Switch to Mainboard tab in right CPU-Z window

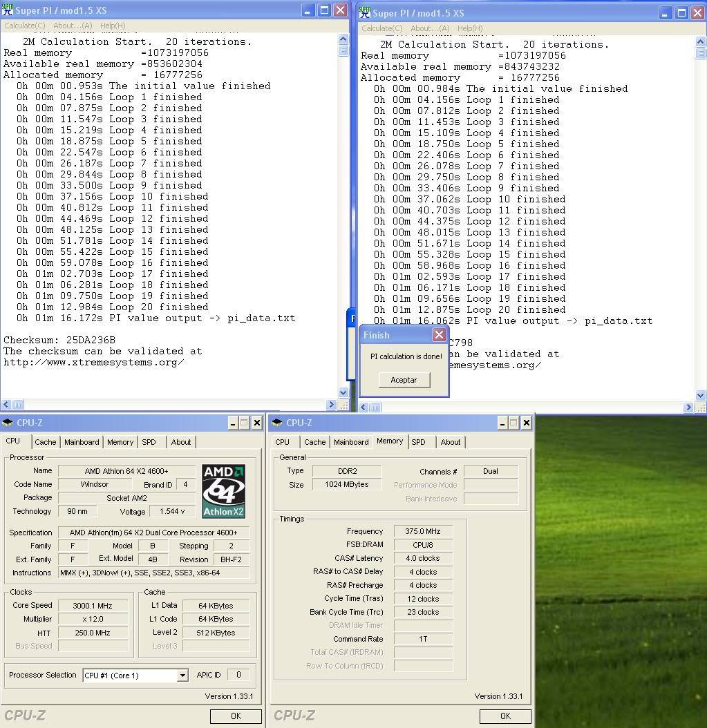pyautogui.click(x=350, y=442)
